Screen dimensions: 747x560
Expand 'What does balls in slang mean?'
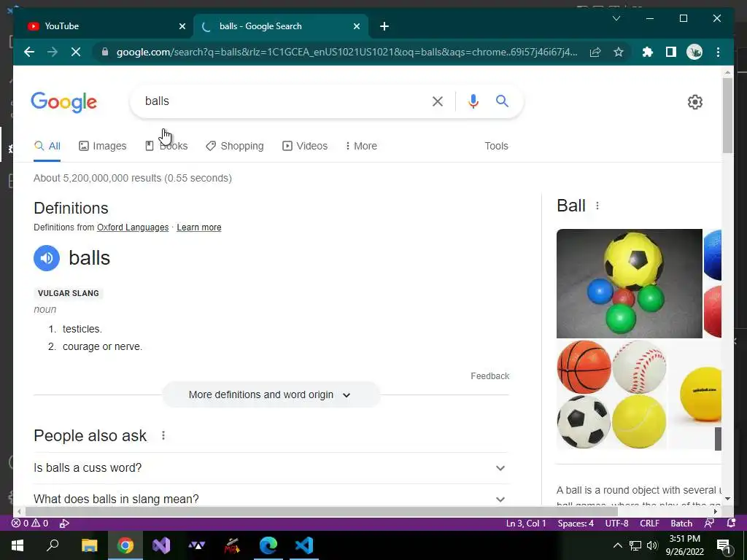[x=271, y=499]
